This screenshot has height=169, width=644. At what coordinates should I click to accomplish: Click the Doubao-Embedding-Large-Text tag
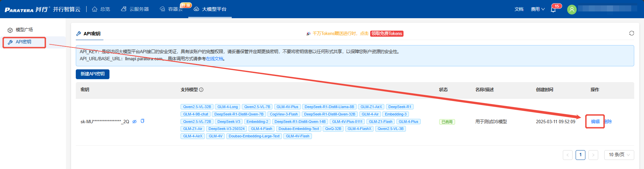[x=254, y=136]
